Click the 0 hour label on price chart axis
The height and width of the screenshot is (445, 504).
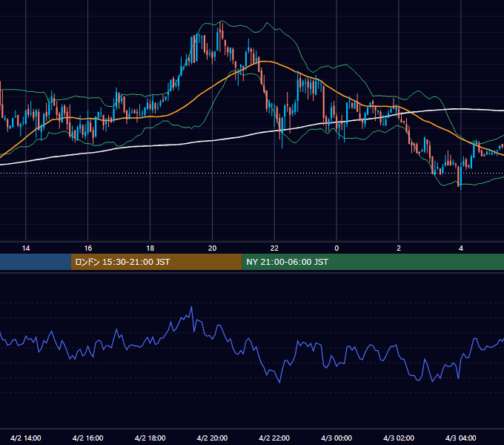pyautogui.click(x=336, y=248)
